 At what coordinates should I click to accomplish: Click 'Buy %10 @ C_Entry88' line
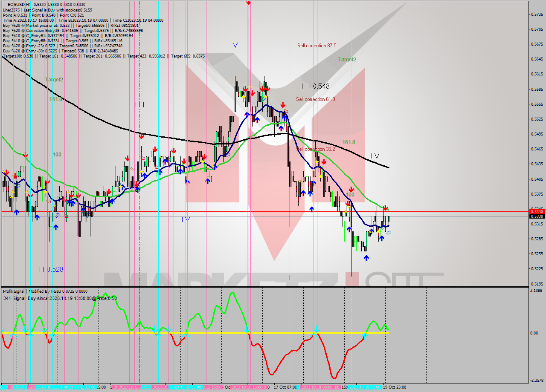(62, 40)
